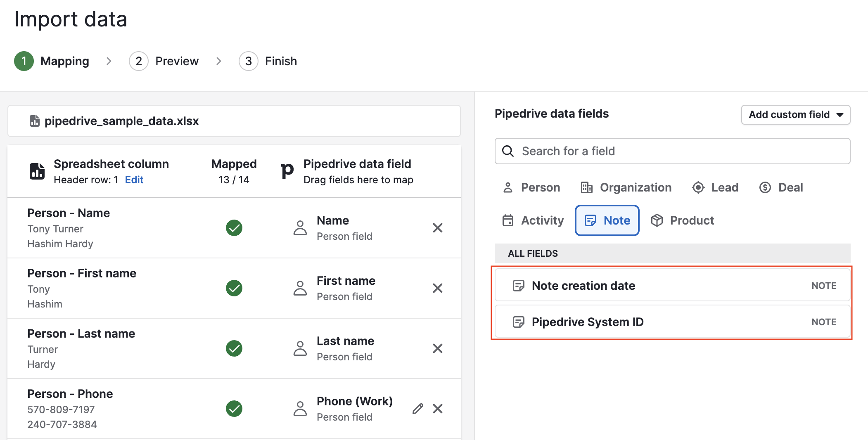
Task: Select the Note creation date field
Action: (x=672, y=286)
